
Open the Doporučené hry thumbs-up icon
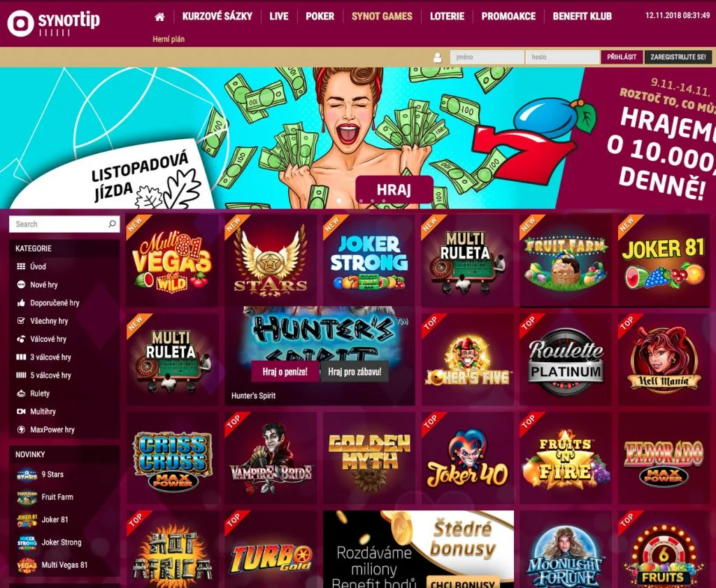(x=21, y=303)
